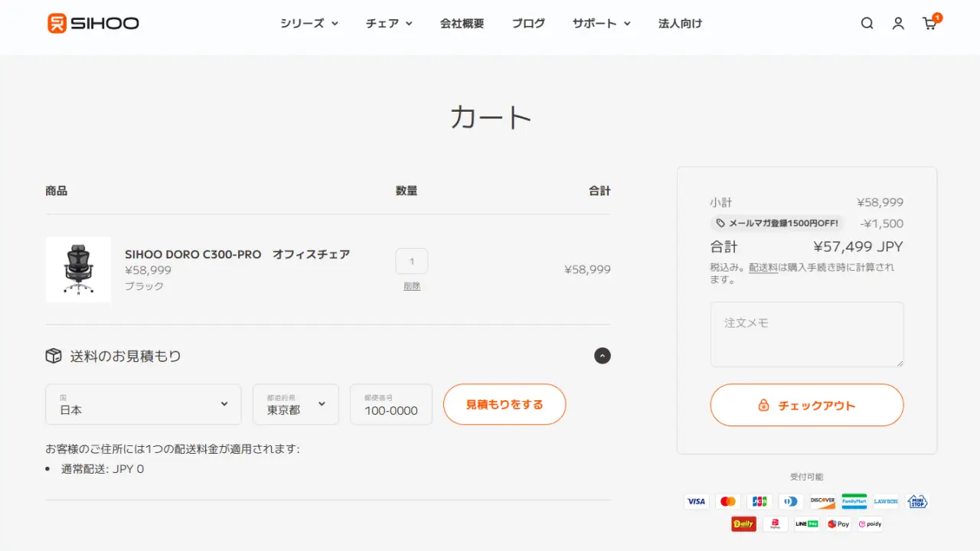Viewport: 980px width, 551px height.
Task: Open the 国 country dropdown
Action: (x=143, y=404)
